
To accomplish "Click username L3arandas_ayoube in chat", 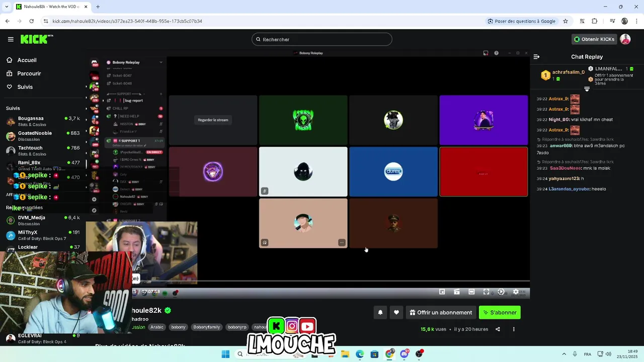I will pyautogui.click(x=569, y=189).
